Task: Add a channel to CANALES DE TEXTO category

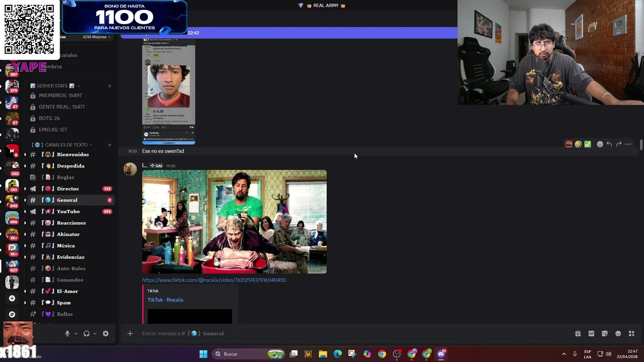Action: pyautogui.click(x=110, y=145)
